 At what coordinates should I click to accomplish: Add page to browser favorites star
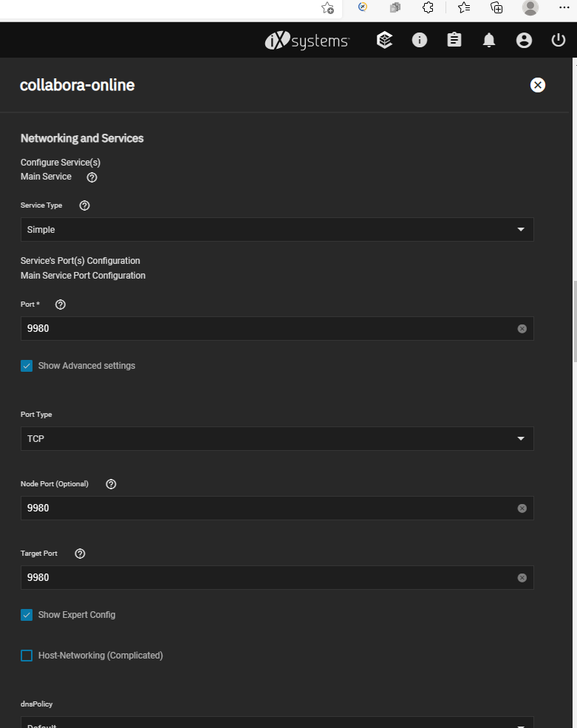[328, 8]
